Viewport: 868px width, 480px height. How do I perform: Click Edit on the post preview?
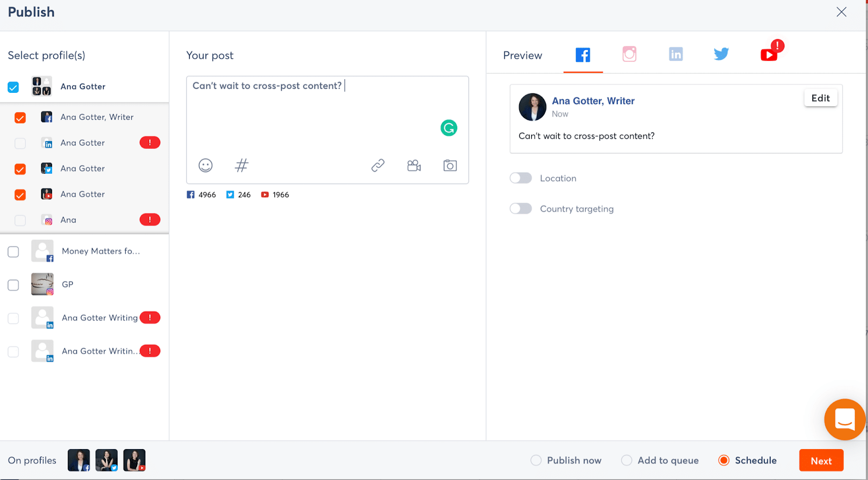click(820, 98)
